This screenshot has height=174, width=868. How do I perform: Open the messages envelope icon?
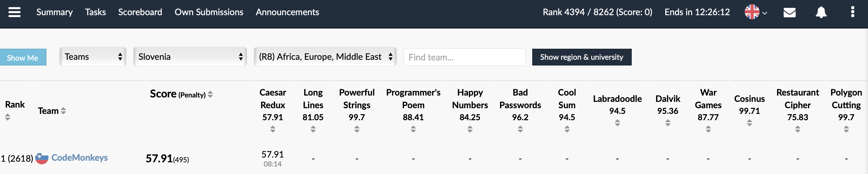(789, 12)
